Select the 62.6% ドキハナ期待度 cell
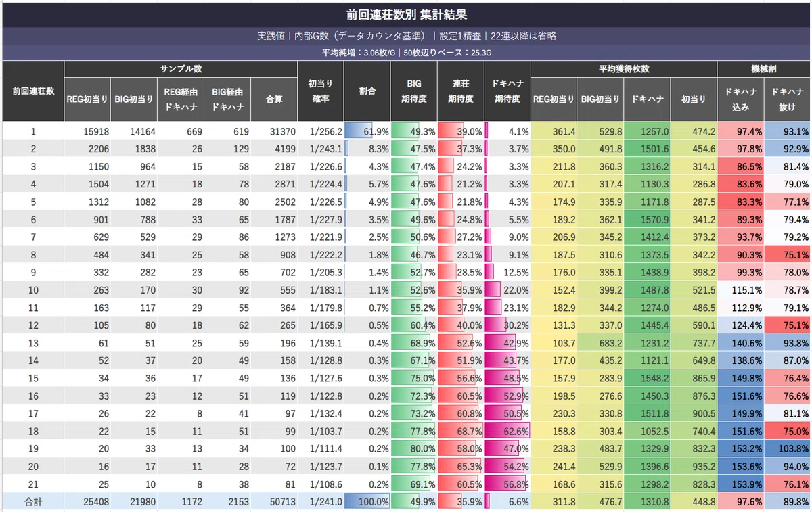Image resolution: width=812 pixels, height=512 pixels. click(x=507, y=432)
